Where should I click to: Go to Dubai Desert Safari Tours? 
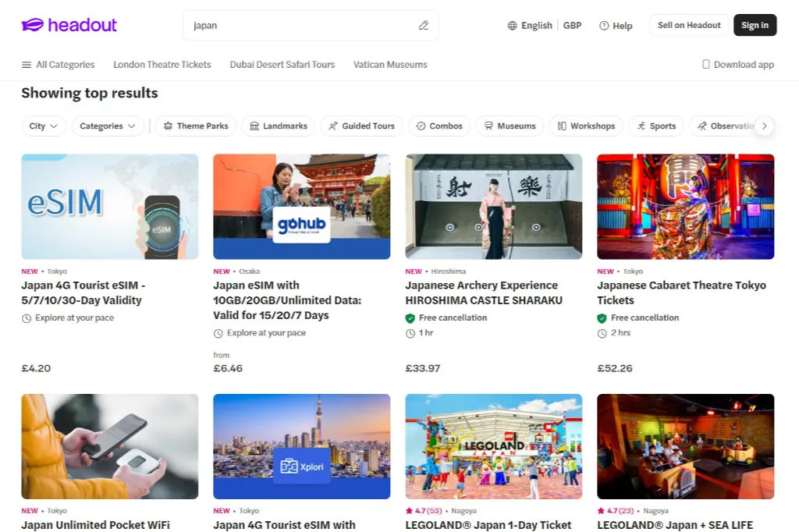click(282, 65)
